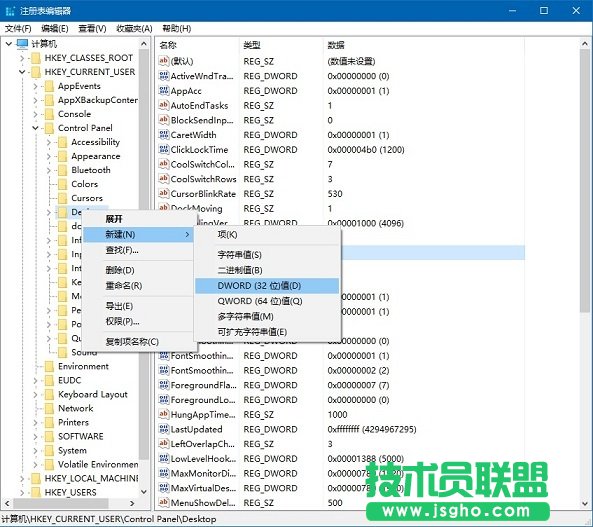The height and width of the screenshot is (527, 593).
Task: Click the DWORD icon of LastUpdated
Action: click(163, 429)
